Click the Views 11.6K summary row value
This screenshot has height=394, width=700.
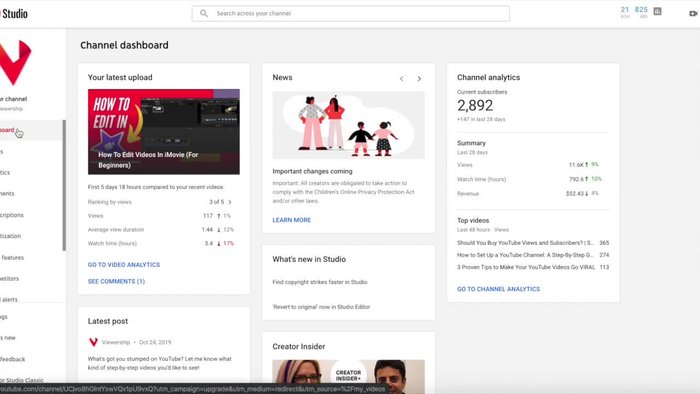[x=575, y=165]
